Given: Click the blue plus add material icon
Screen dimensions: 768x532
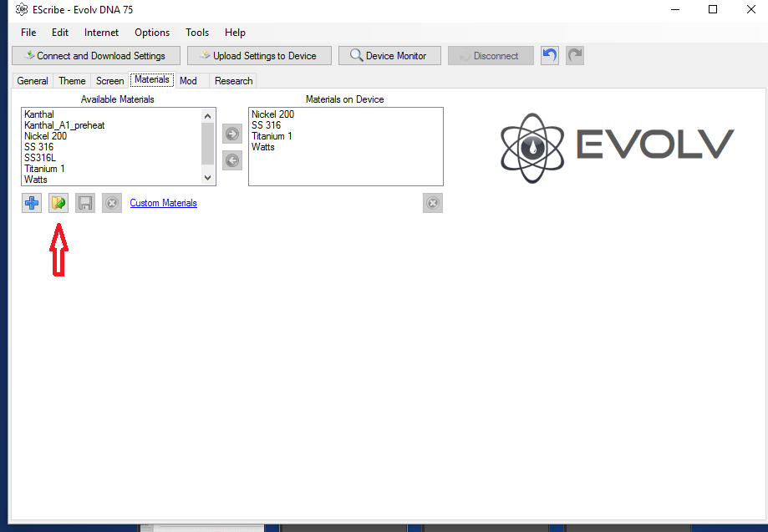Looking at the screenshot, I should tap(32, 203).
